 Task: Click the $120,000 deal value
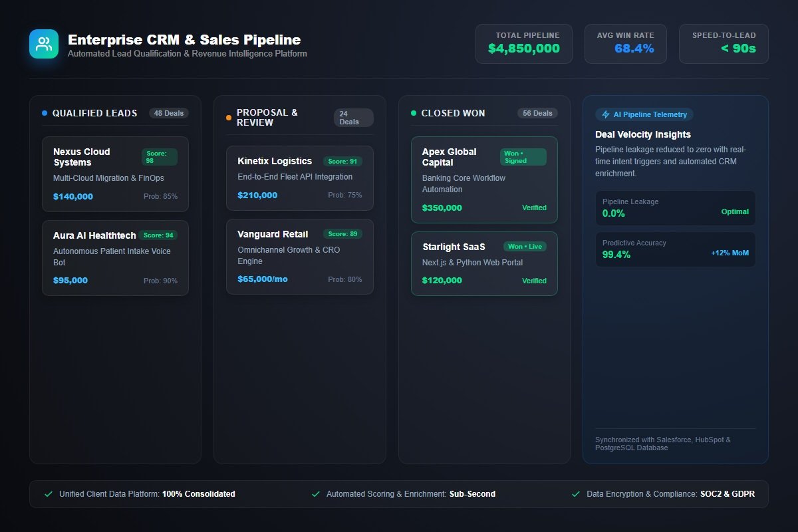(442, 280)
